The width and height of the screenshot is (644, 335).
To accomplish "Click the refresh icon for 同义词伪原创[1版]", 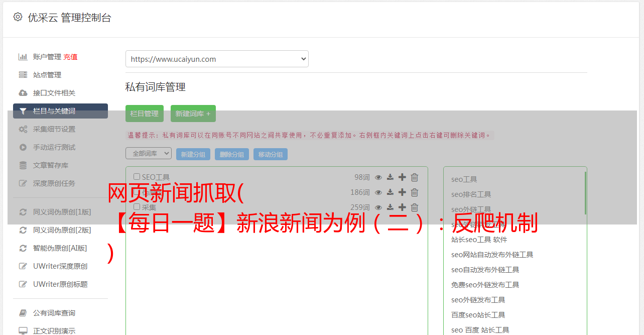I will [x=23, y=212].
